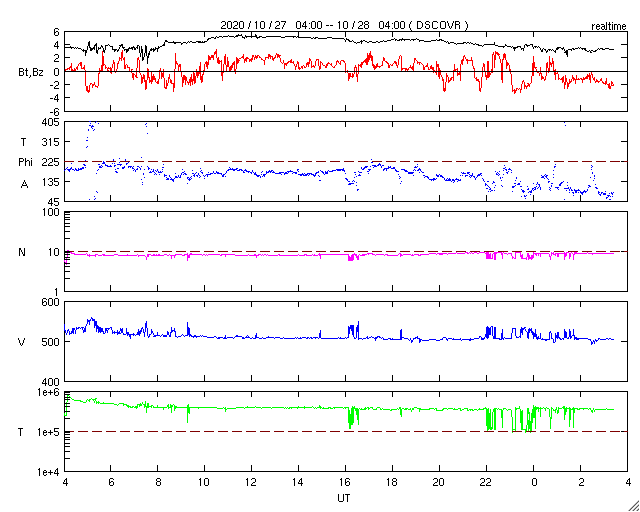Click the "18" hour tick on UT axis
The image size is (640, 512).
tap(392, 482)
